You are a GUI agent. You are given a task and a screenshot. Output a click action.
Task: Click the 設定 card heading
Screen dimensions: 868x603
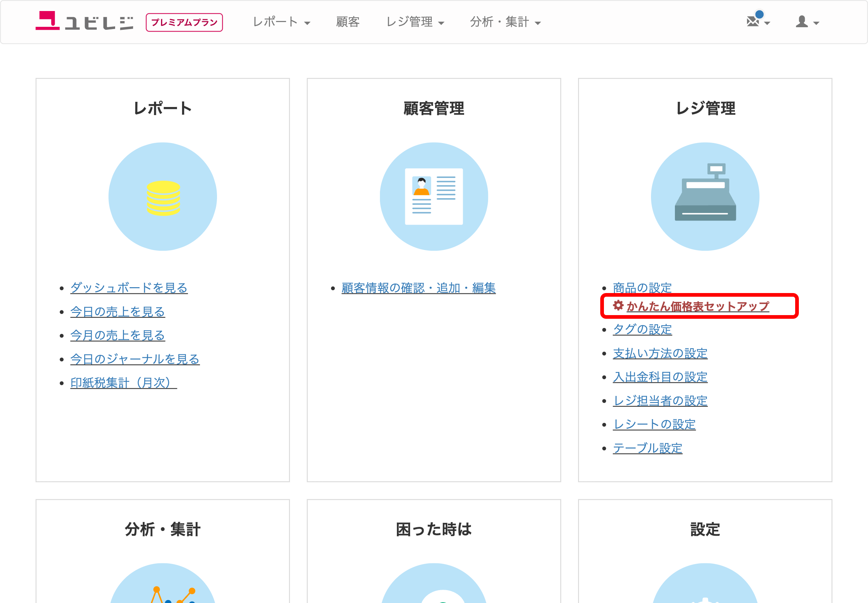coord(705,529)
